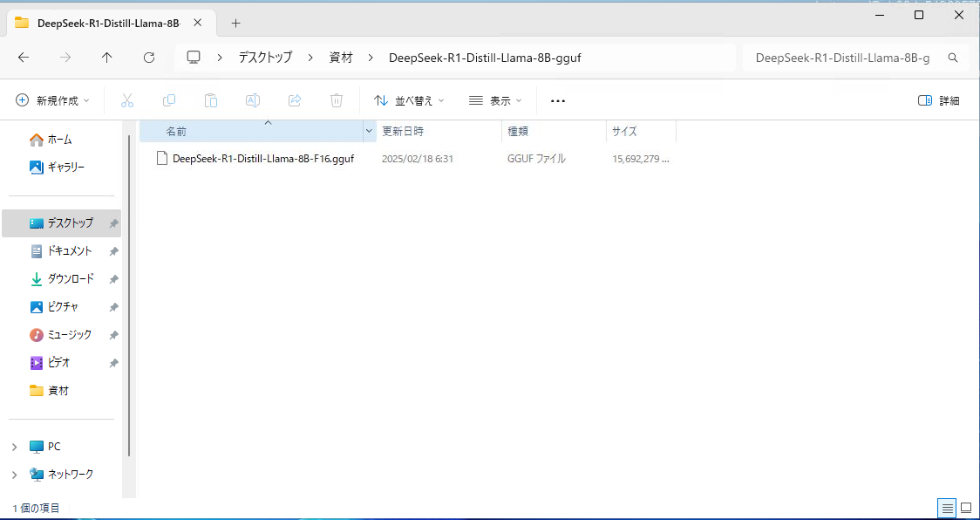Click the size value 15,692,279
980x520 pixels.
[x=641, y=159]
